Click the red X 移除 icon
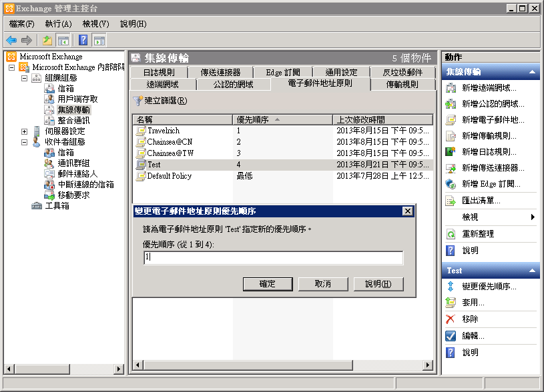 point(451,319)
